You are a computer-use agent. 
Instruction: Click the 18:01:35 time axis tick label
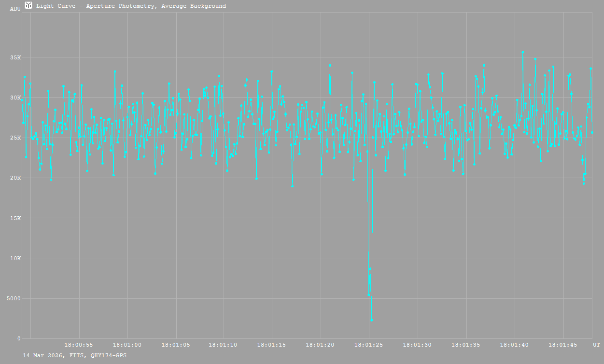point(466,345)
